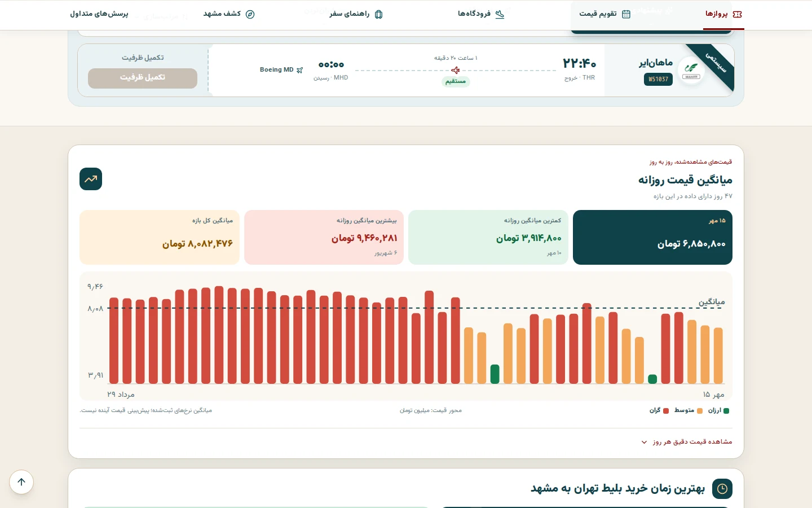Click the compass icon beside کشف مشهد
The width and height of the screenshot is (812, 508).
[250, 14]
